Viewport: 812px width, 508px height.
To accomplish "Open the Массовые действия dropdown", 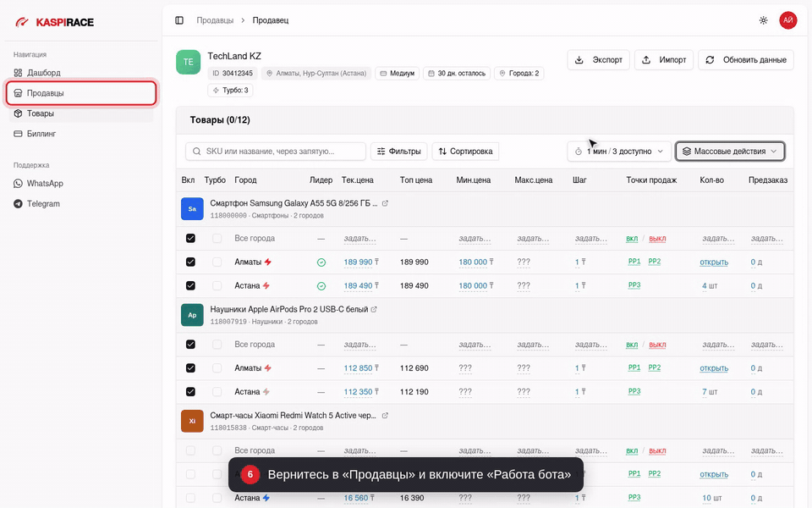I will (x=730, y=152).
